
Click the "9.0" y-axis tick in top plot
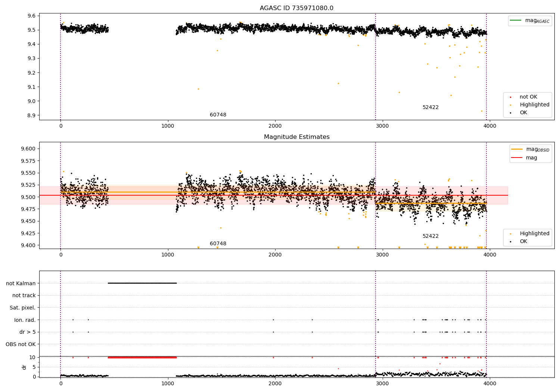(x=32, y=101)
